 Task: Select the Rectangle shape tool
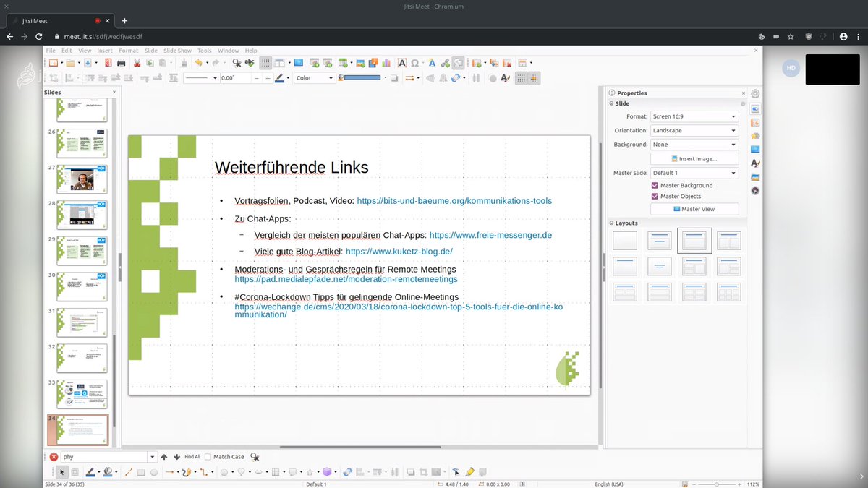pos(141,472)
